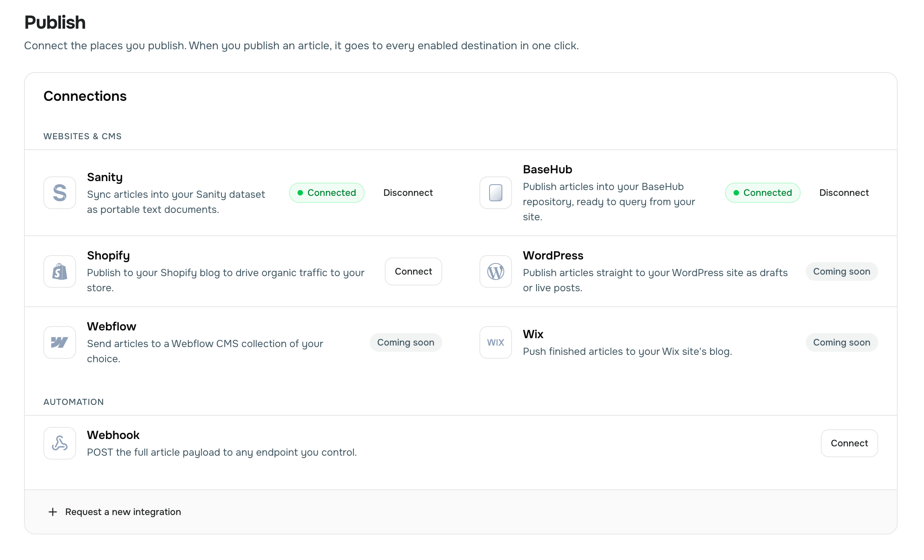The image size is (924, 560).
Task: Select the Webflow title text
Action: [x=111, y=327]
